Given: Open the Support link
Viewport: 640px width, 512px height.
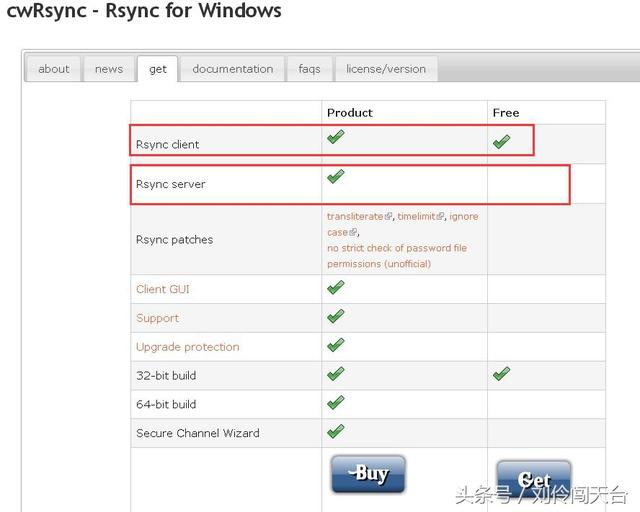Looking at the screenshot, I should point(158,318).
